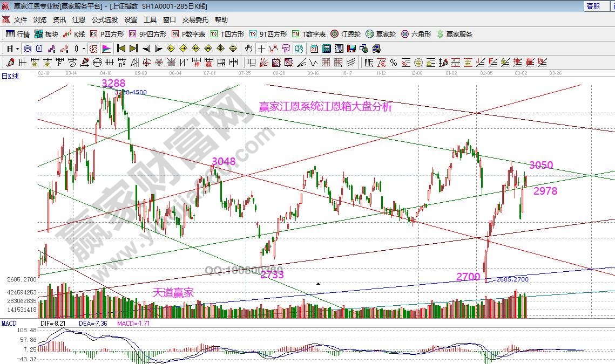Expand the candlestick style dropdown arrow
This screenshot has height=364, width=615.
(84, 49)
